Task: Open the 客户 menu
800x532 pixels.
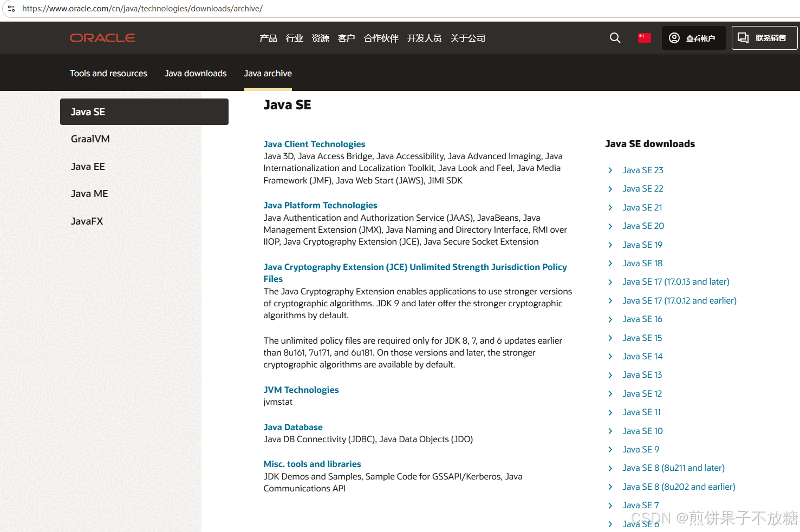Action: (x=346, y=38)
